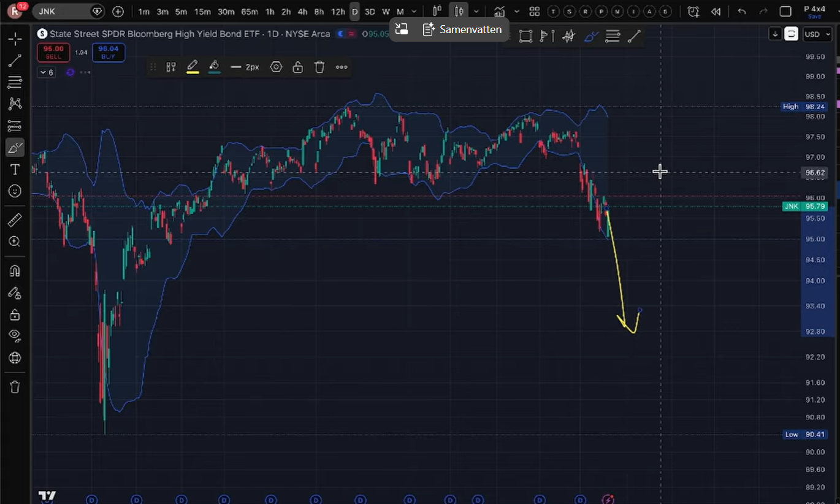Click the circled T quick button
The image size is (840, 504).
(x=554, y=12)
